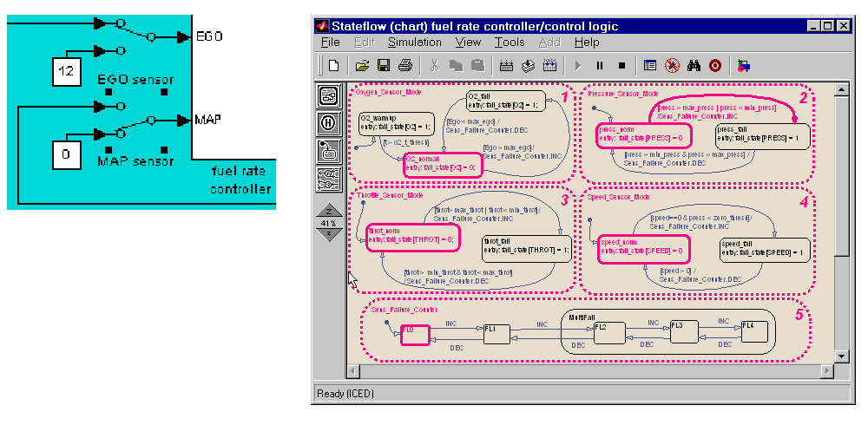
Task: Zoom in with the upper Z arrow
Action: (329, 212)
